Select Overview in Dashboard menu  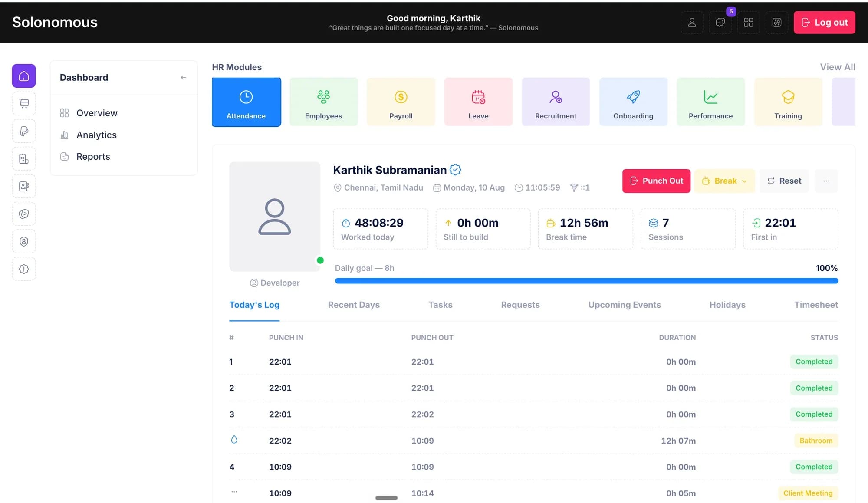coord(97,113)
